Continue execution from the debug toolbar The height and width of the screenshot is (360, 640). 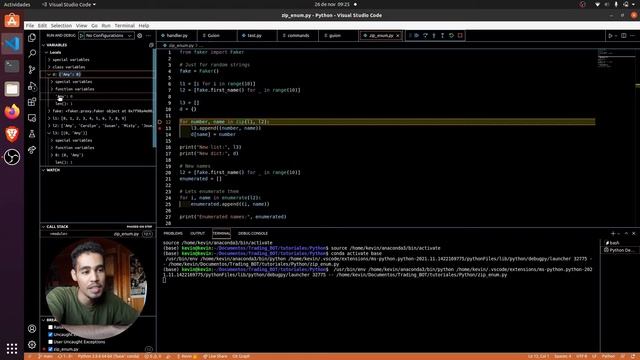[x=416, y=36]
